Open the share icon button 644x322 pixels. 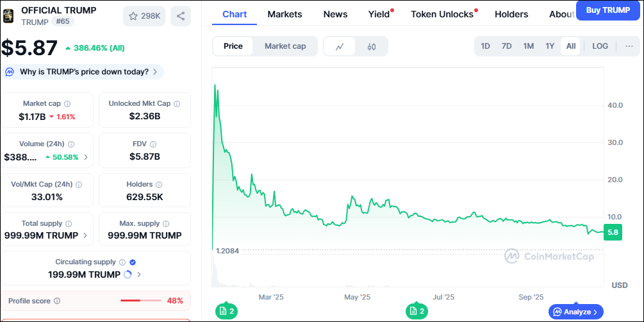pos(181,16)
